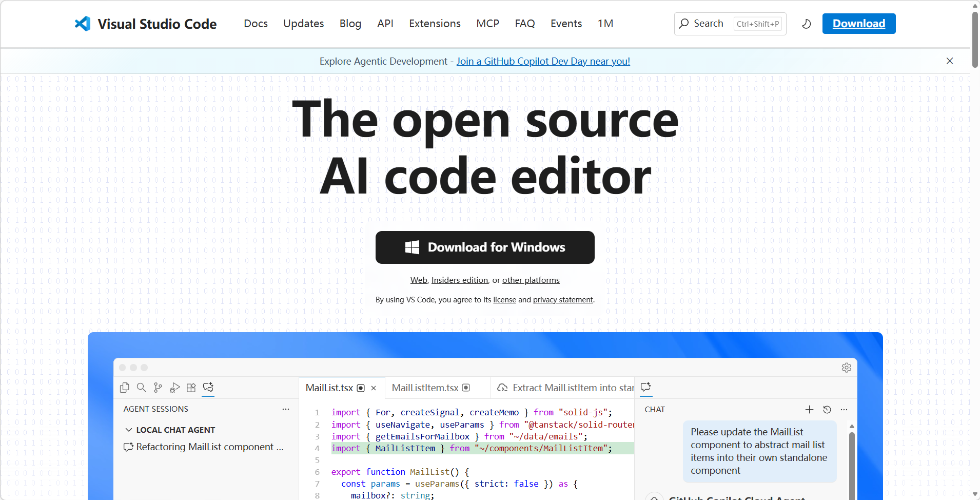Start a new chat with plus icon
Image resolution: width=980 pixels, height=500 pixels.
809,410
